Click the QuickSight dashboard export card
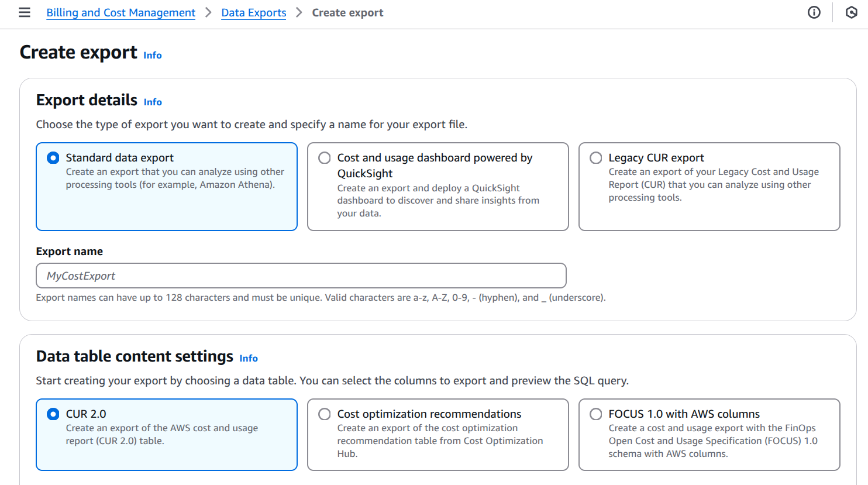This screenshot has width=868, height=485. coord(438,186)
